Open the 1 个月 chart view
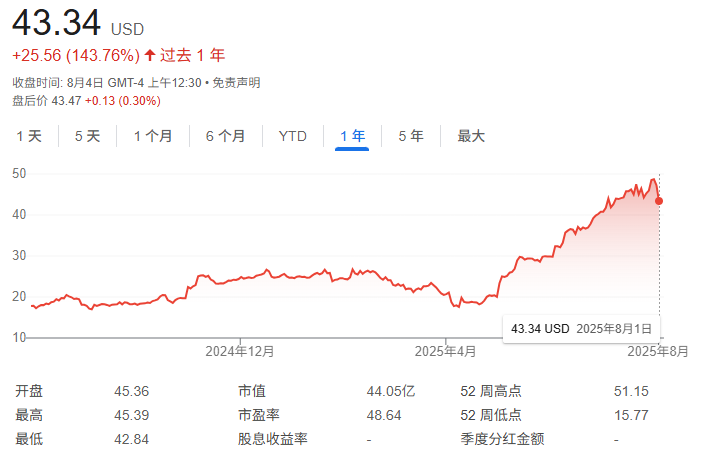This screenshot has width=707, height=467. coord(153,136)
